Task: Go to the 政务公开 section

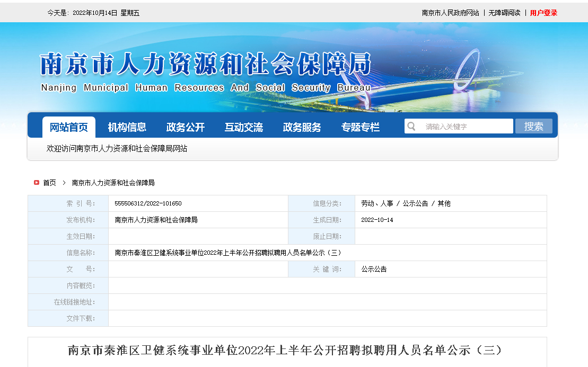Action: 186,127
